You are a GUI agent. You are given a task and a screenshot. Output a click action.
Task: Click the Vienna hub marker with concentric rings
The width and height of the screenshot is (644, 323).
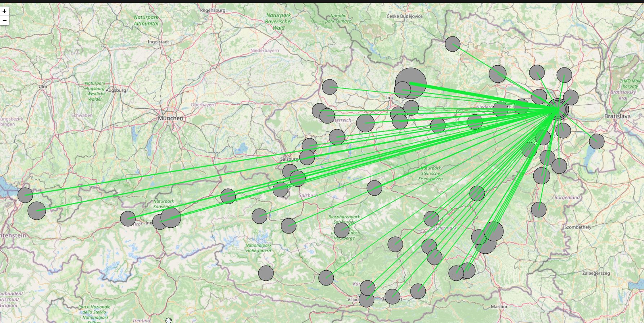coord(558,109)
